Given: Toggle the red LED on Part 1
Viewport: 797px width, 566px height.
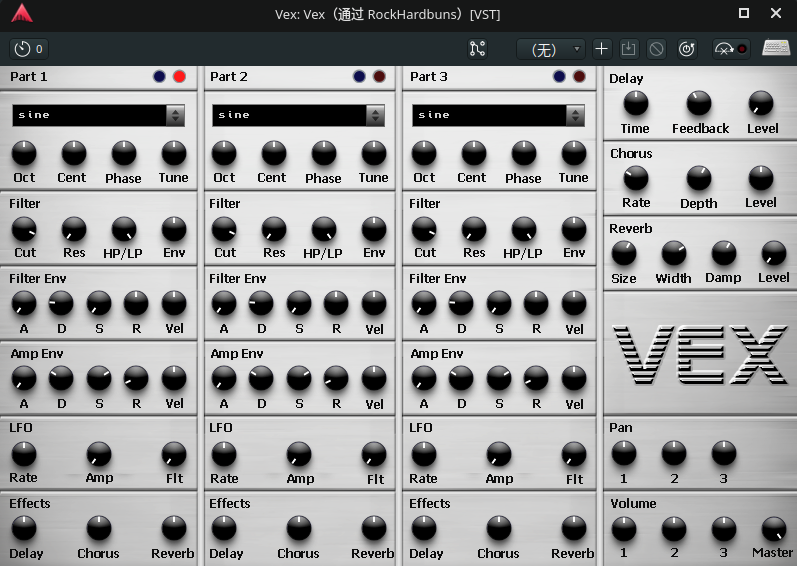Looking at the screenshot, I should point(179,77).
